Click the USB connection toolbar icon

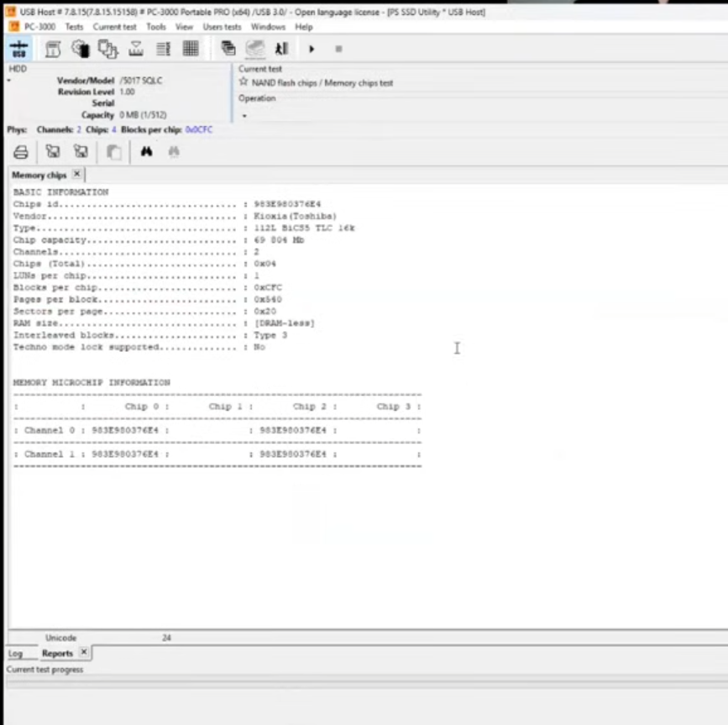(x=18, y=49)
